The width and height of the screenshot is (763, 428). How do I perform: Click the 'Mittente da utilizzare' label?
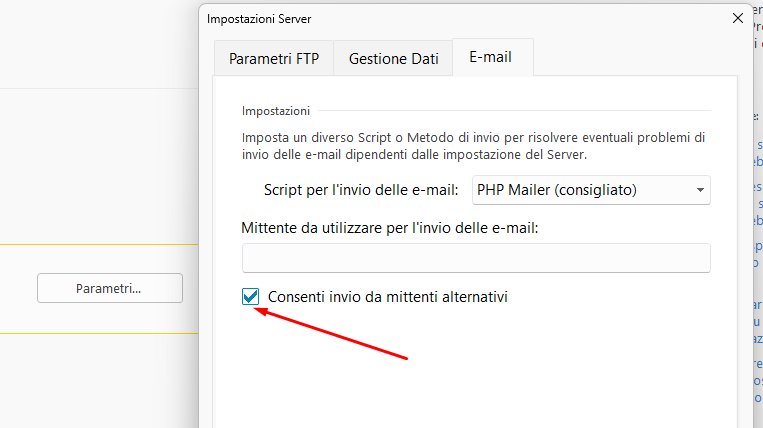[390, 228]
